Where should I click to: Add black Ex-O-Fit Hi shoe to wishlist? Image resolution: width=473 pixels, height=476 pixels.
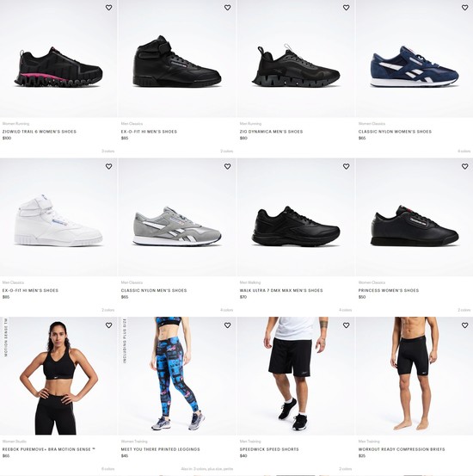tap(227, 8)
